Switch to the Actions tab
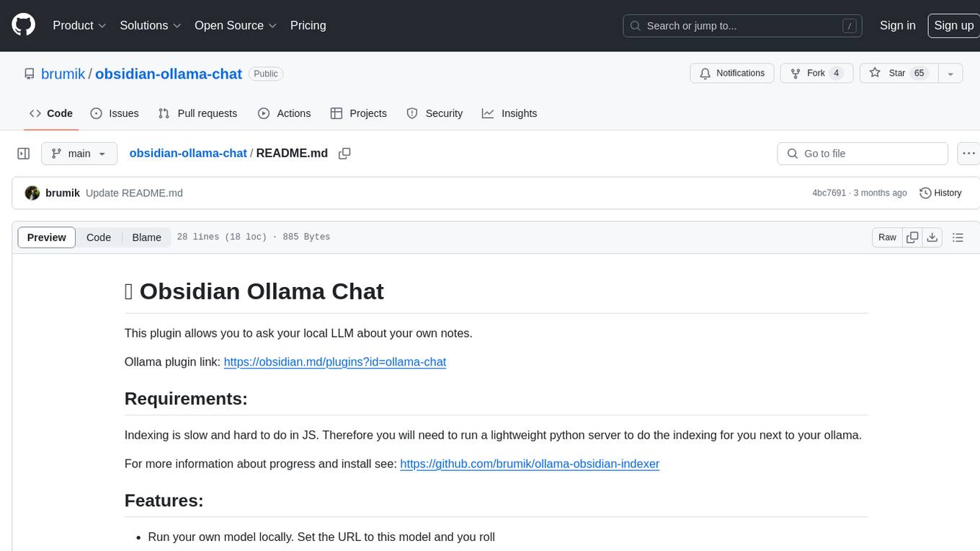 pyautogui.click(x=285, y=113)
